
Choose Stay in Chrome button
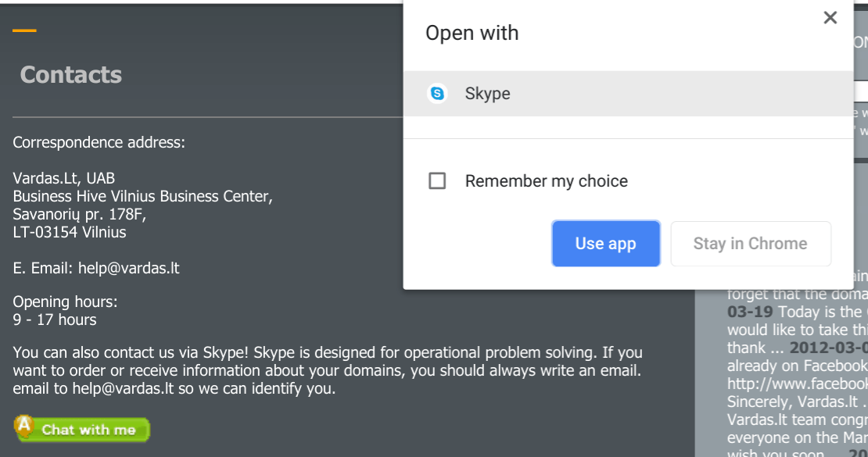(x=751, y=244)
